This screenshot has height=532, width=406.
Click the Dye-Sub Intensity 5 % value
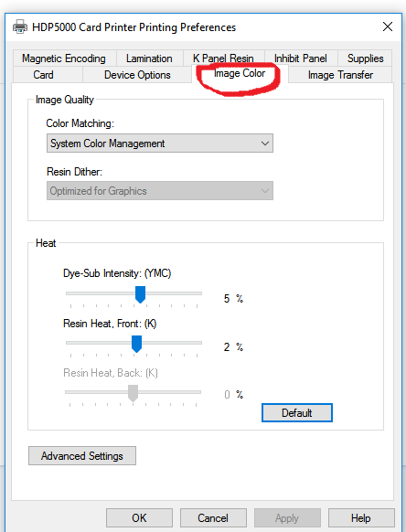(233, 299)
